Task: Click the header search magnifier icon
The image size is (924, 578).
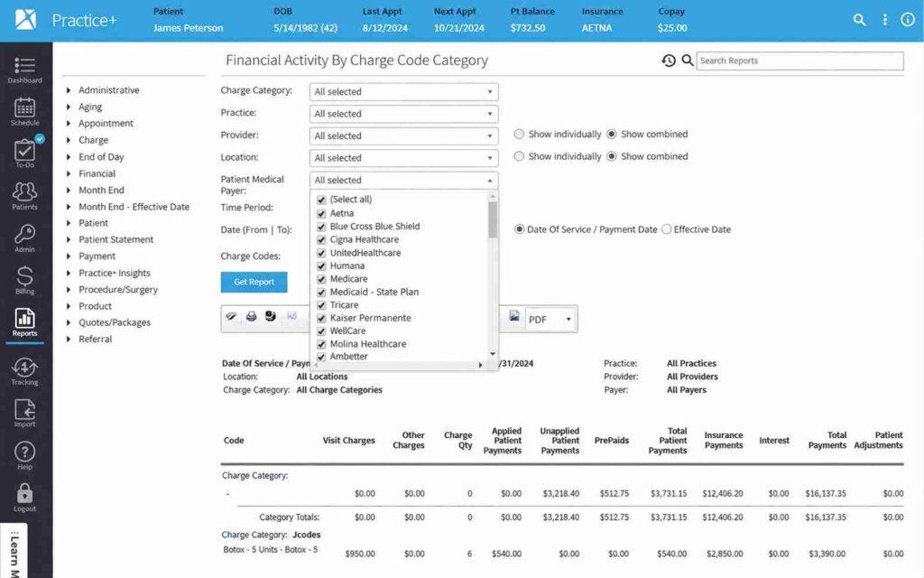Action: click(x=860, y=20)
